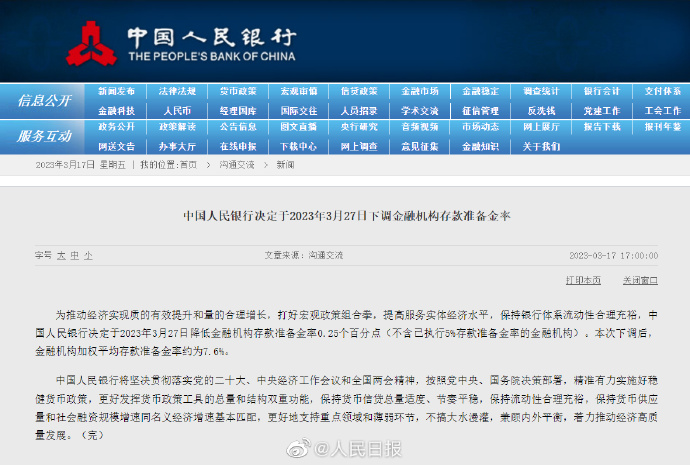Click the 打印本页 print link

coord(583,280)
